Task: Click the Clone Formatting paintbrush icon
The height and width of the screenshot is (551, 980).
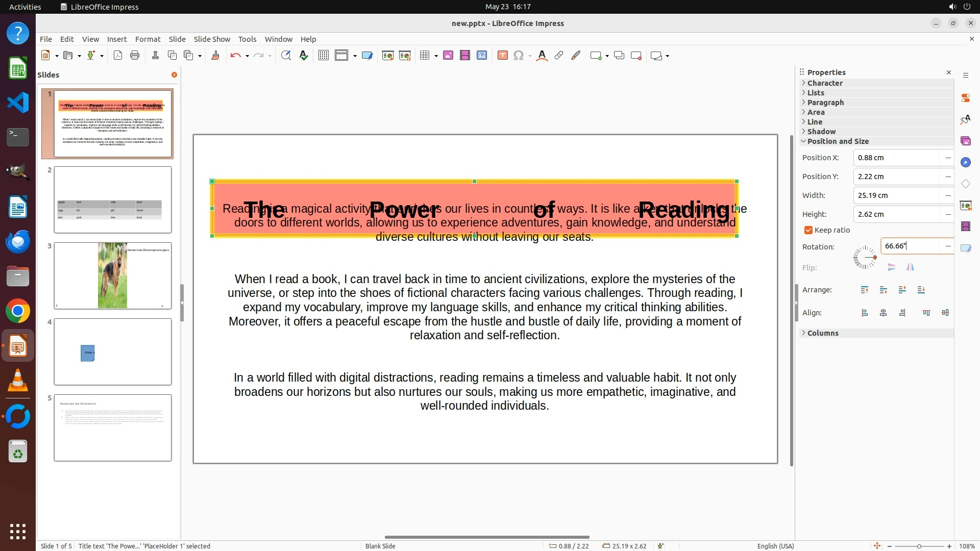Action: (x=215, y=56)
